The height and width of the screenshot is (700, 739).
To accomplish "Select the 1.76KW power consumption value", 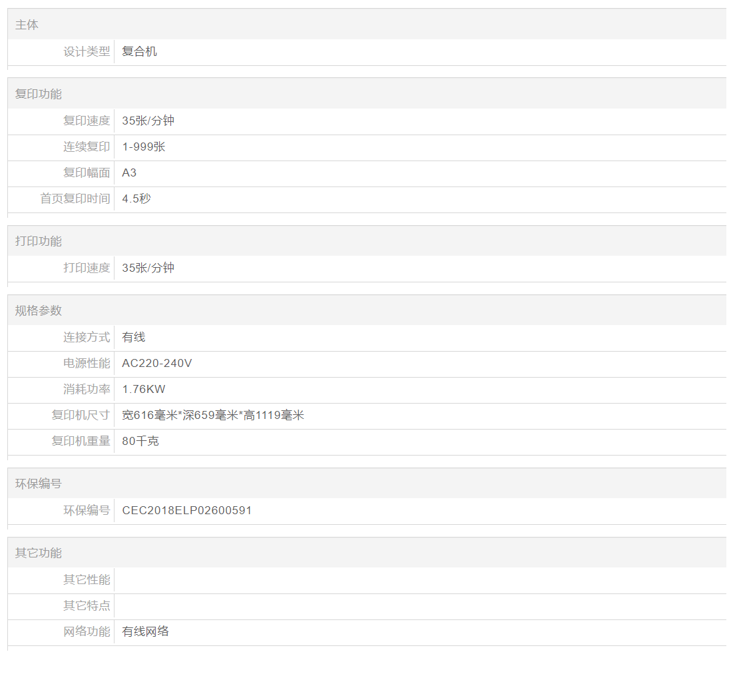I will click(x=144, y=389).
